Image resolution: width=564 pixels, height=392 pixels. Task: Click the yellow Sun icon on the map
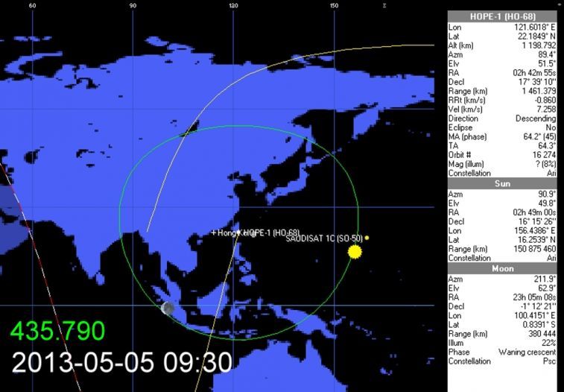[354, 253]
